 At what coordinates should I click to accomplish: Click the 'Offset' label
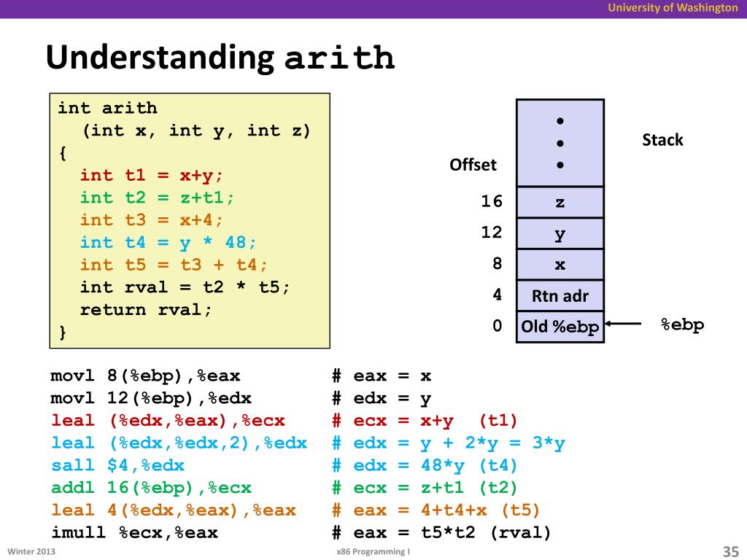point(473,165)
